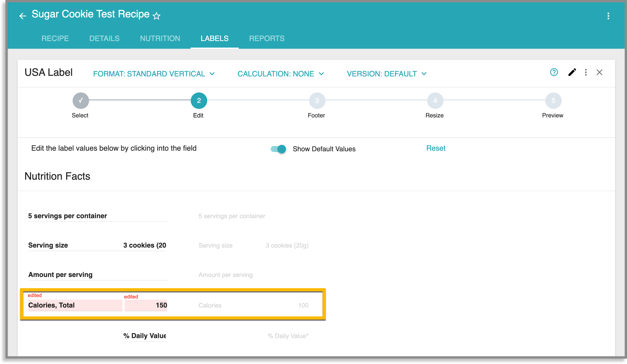Open the USA Label three-dot options
The width and height of the screenshot is (627, 364).
click(x=586, y=72)
